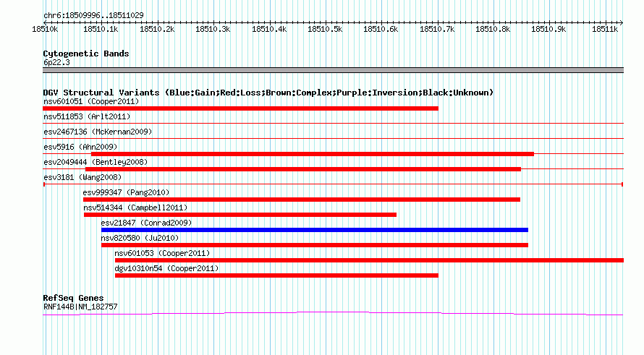Open the nsv511853 (Arlt2011) variant label
The height and width of the screenshot is (355, 644).
(x=87, y=116)
